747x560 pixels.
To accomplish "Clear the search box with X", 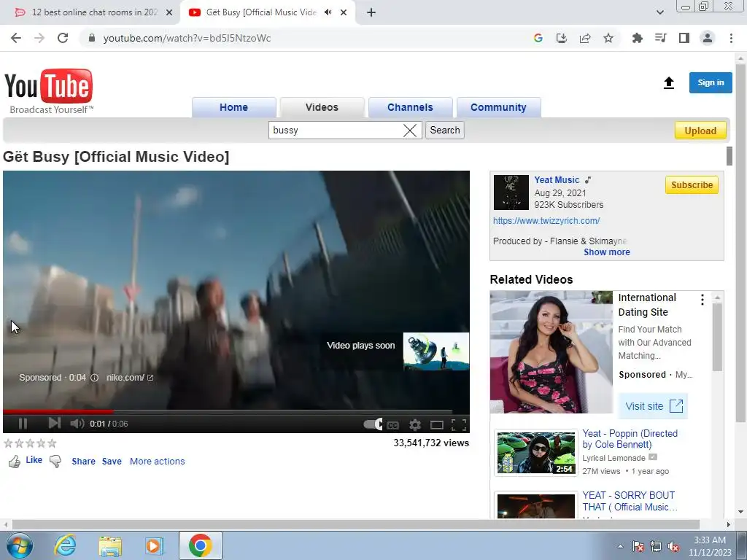I will [410, 130].
